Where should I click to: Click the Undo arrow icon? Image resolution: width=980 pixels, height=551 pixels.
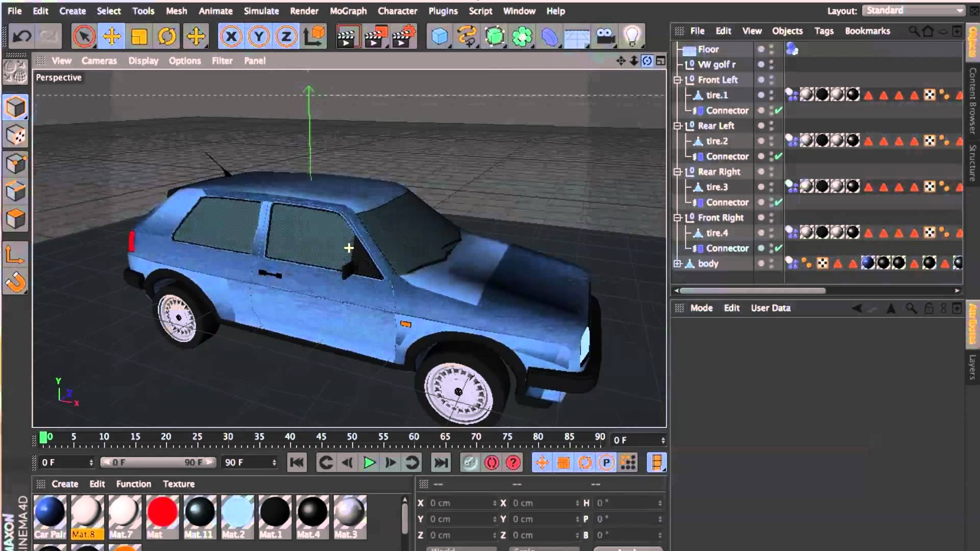pyautogui.click(x=22, y=36)
